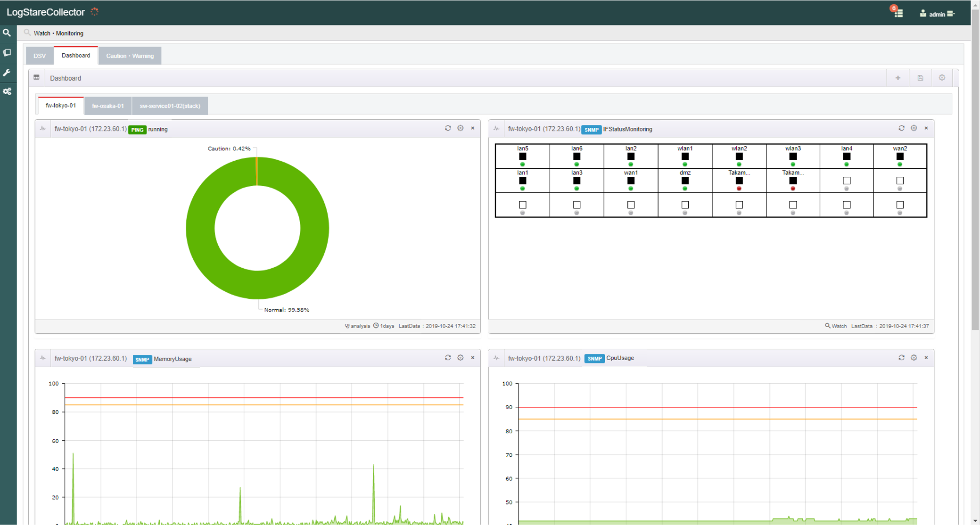Select the lan6 interface status cell
Viewport: 980px width, 527px height.
[576, 156]
